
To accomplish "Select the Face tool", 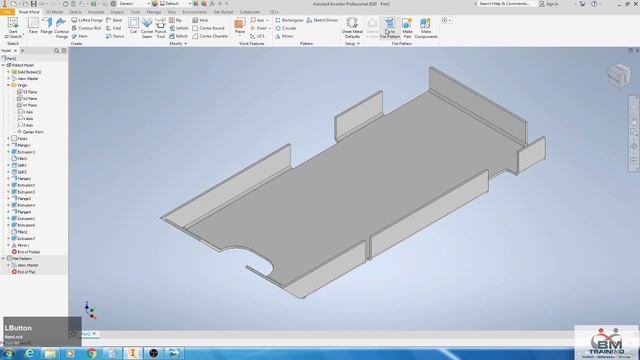I will pyautogui.click(x=33, y=25).
